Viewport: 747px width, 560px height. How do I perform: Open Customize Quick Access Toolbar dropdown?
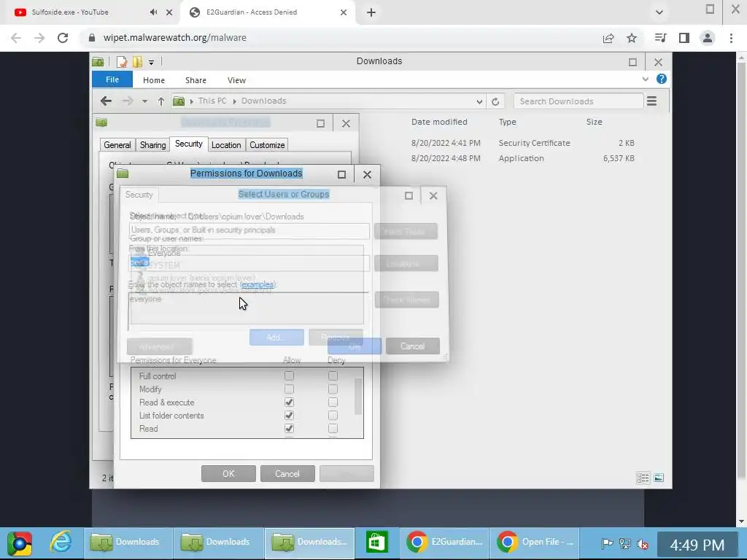[151, 62]
